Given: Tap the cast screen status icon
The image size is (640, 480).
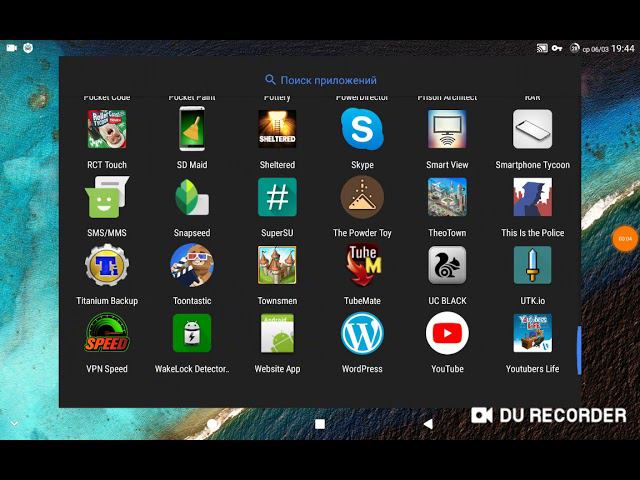Looking at the screenshot, I should (542, 48).
